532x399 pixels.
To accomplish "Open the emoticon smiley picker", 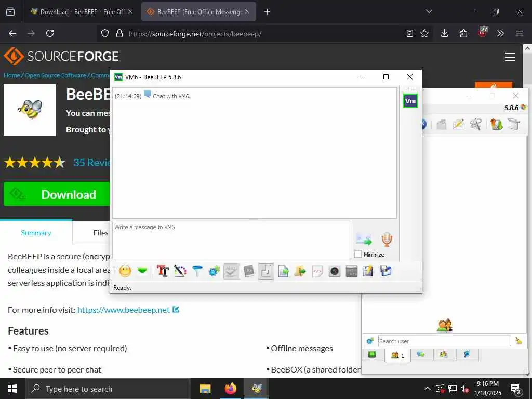I will pos(125,271).
